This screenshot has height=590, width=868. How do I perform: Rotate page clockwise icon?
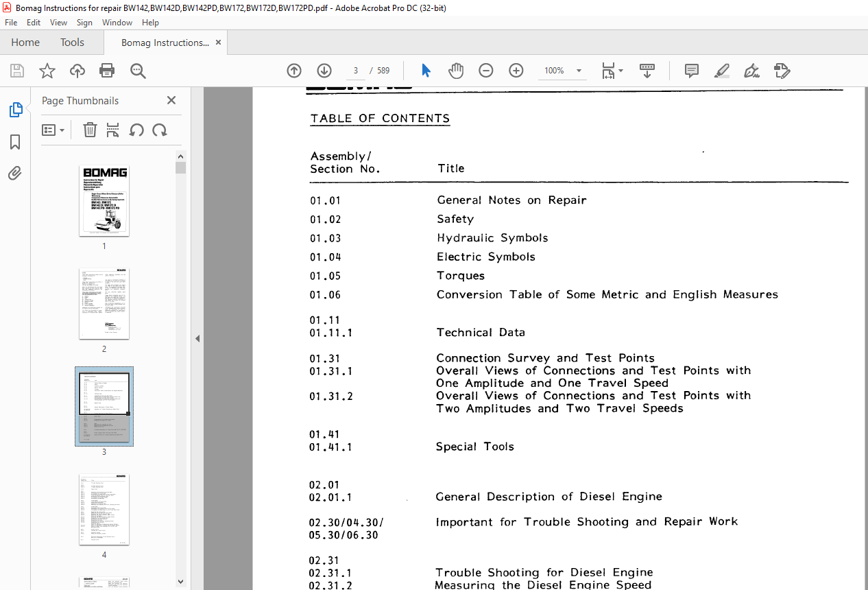(160, 130)
